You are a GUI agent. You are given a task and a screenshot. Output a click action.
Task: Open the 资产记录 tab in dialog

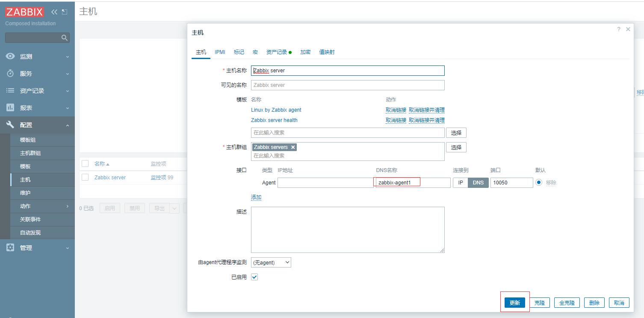click(x=279, y=52)
